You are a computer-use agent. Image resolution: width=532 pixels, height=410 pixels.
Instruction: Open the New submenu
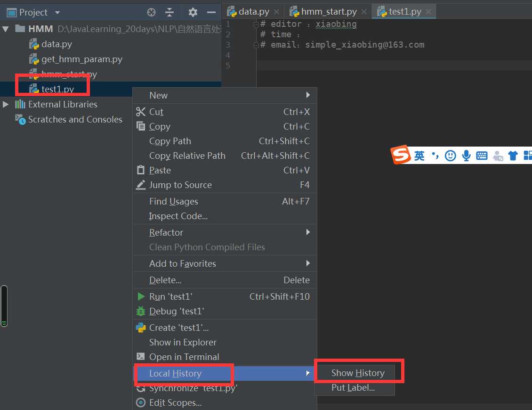[225, 96]
